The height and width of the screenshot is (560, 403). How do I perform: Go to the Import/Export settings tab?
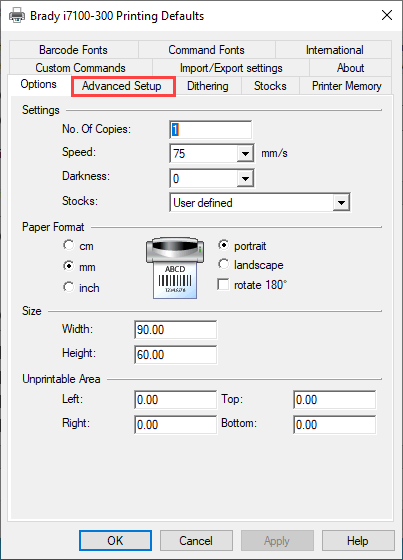coord(231,68)
